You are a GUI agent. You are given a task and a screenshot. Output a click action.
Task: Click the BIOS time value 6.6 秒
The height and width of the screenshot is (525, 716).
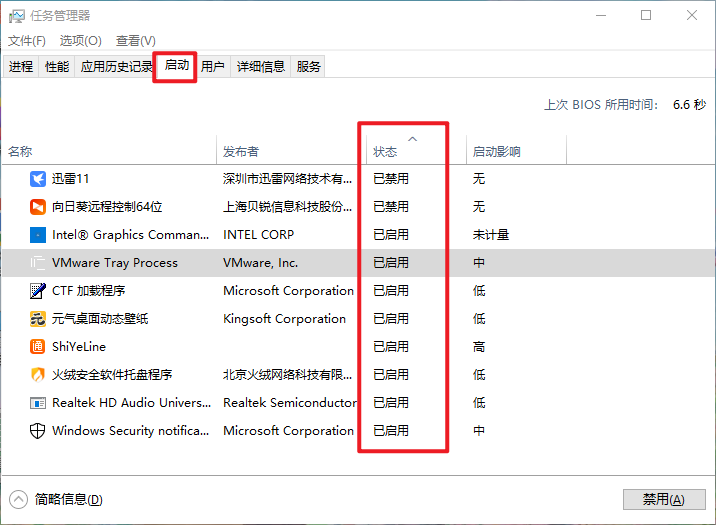pyautogui.click(x=690, y=105)
